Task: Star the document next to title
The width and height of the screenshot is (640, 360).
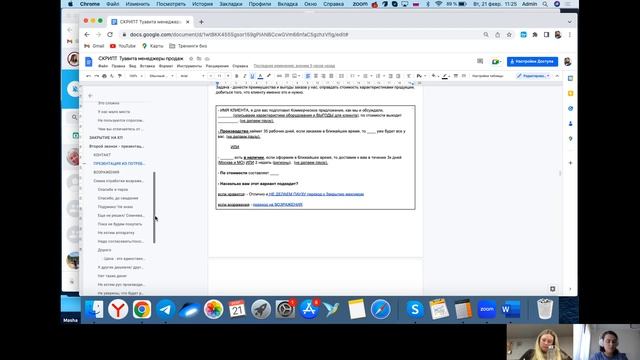Action: pyautogui.click(x=191, y=59)
